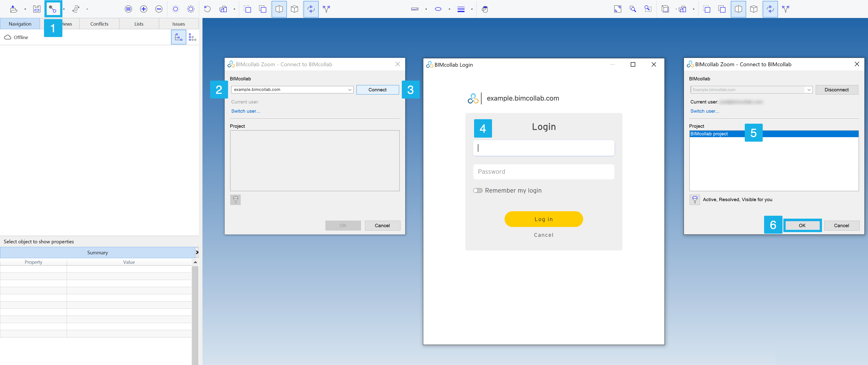
Task: Expand the ellipse tool dropdown arrow
Action: coord(449,9)
